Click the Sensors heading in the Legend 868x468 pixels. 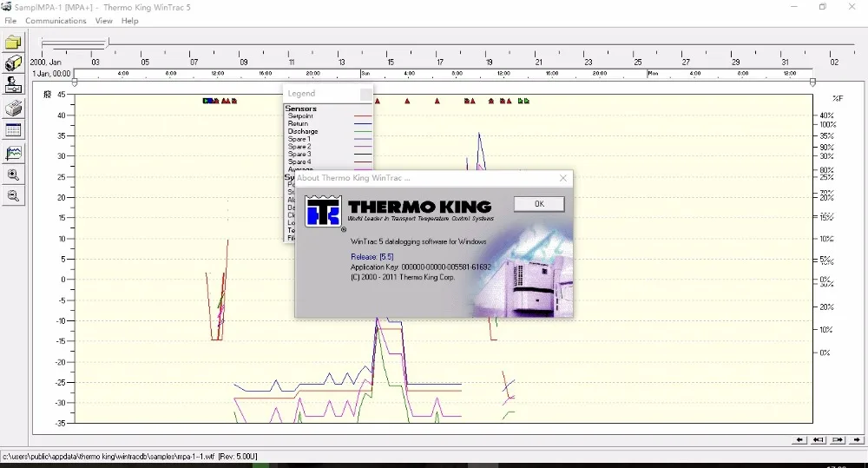(300, 109)
